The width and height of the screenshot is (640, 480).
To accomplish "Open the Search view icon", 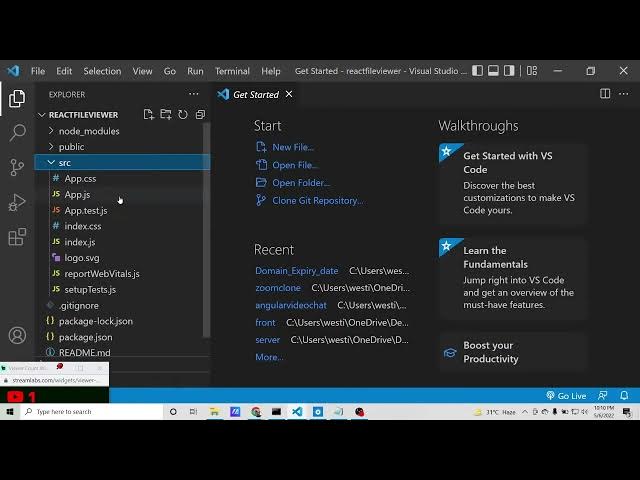I will 17,133.
